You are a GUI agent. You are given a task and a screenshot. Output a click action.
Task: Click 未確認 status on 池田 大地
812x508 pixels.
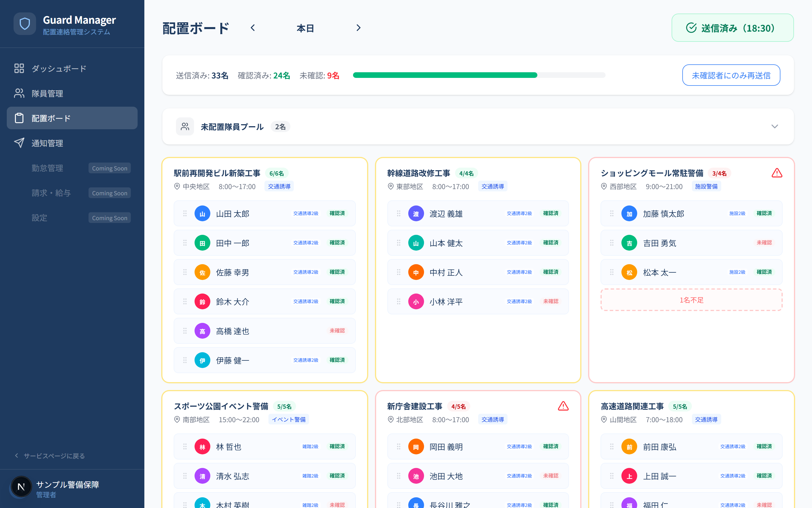pos(551,476)
